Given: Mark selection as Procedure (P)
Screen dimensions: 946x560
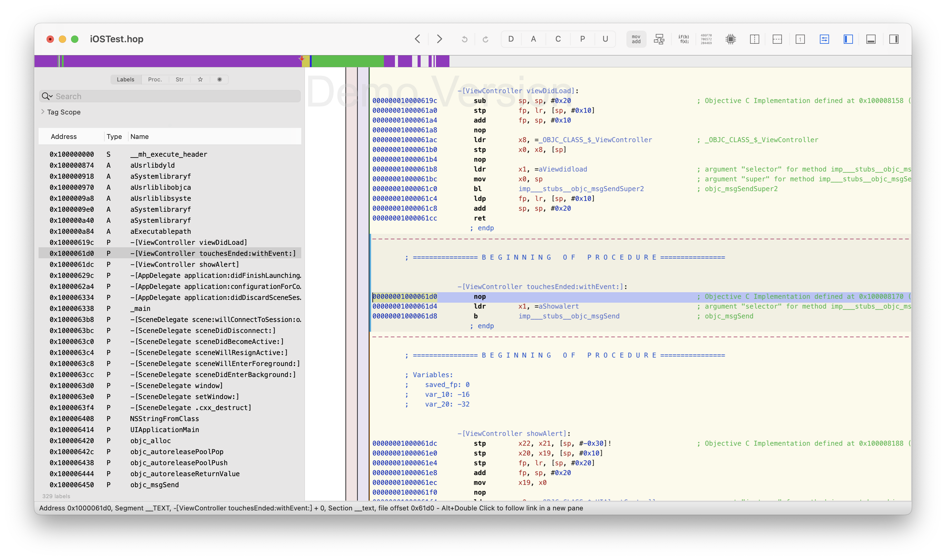Looking at the screenshot, I should point(583,39).
